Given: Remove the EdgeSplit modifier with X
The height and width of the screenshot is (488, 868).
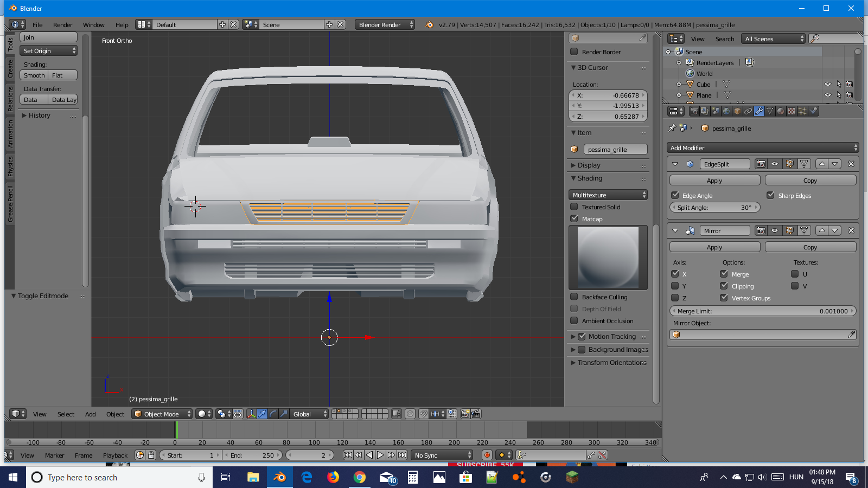Looking at the screenshot, I should tap(851, 164).
